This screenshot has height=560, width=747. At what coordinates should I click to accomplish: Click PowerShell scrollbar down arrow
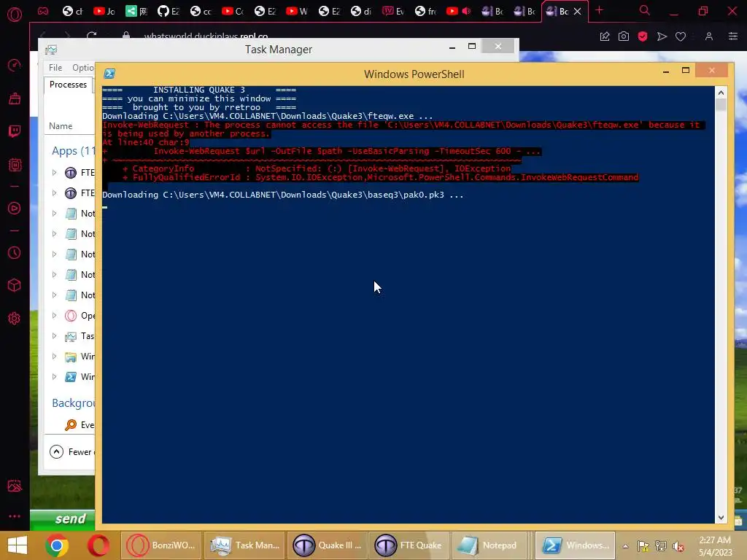click(x=721, y=518)
